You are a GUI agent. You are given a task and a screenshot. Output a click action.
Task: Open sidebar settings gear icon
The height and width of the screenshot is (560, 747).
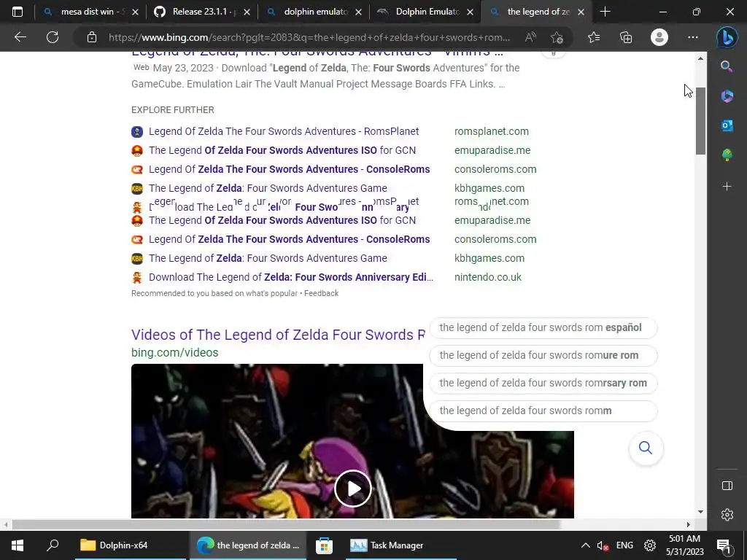click(x=727, y=515)
